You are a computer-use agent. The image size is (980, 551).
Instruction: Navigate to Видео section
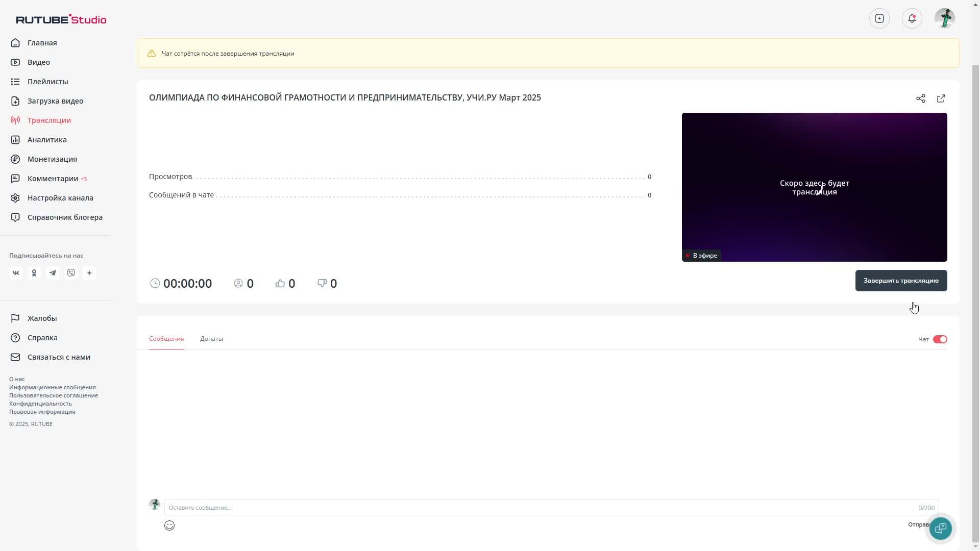(x=38, y=62)
